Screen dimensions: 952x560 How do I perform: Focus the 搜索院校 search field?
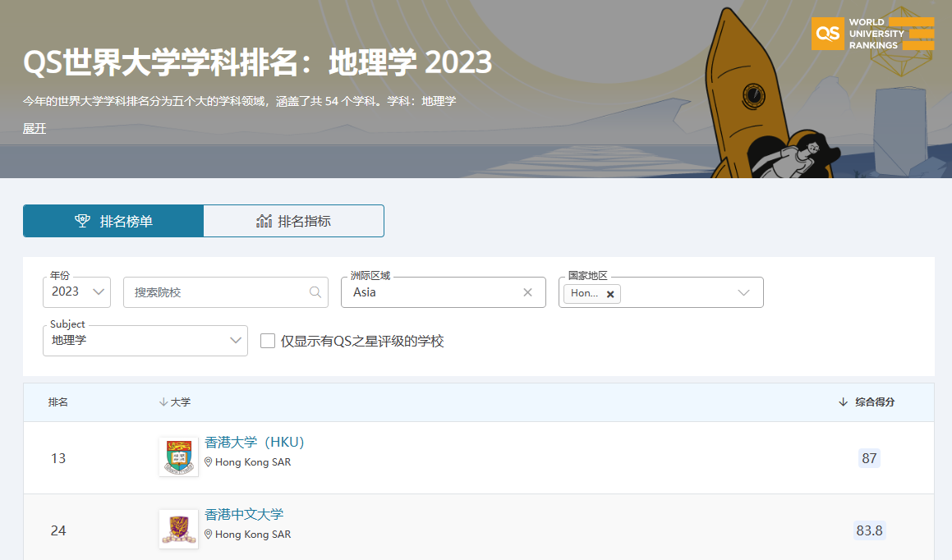pyautogui.click(x=225, y=292)
